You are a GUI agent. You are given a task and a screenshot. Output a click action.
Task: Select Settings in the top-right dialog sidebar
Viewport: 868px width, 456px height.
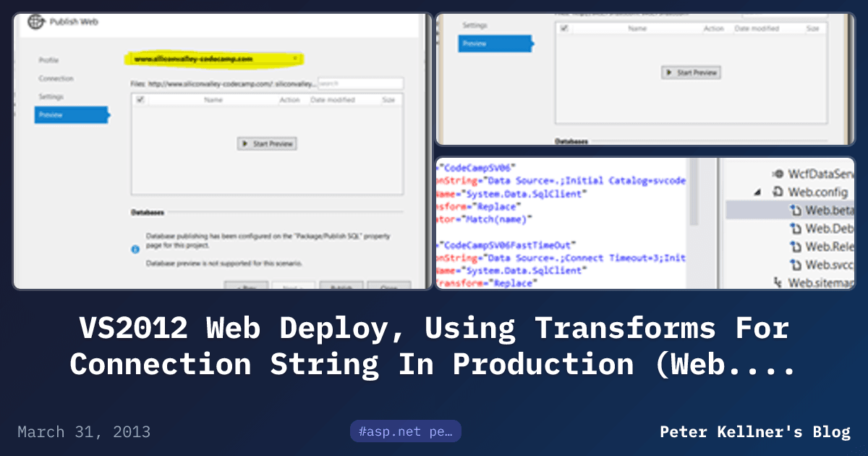coord(475,25)
